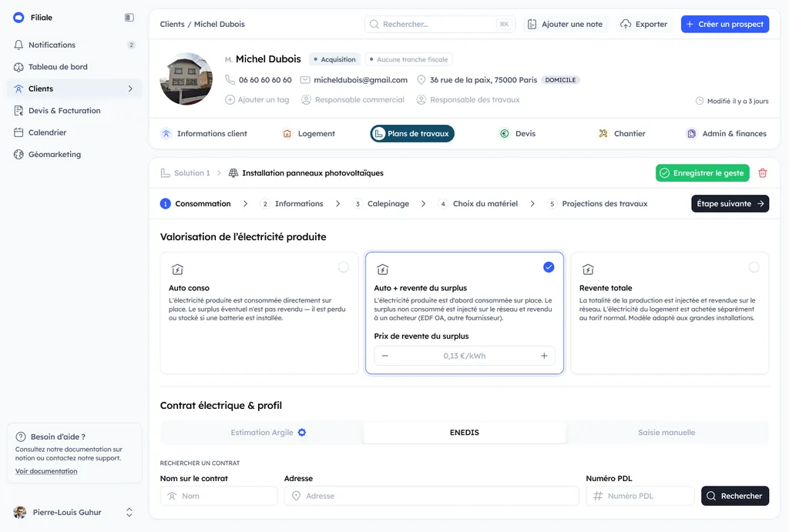This screenshot has height=532, width=789.
Task: Focus the Numéro PDL input field
Action: coord(640,496)
